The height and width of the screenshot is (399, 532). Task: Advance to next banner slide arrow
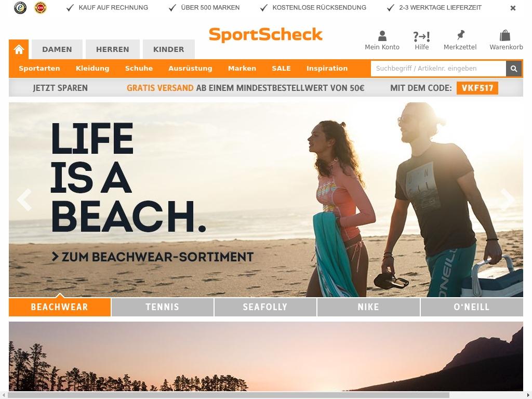508,199
